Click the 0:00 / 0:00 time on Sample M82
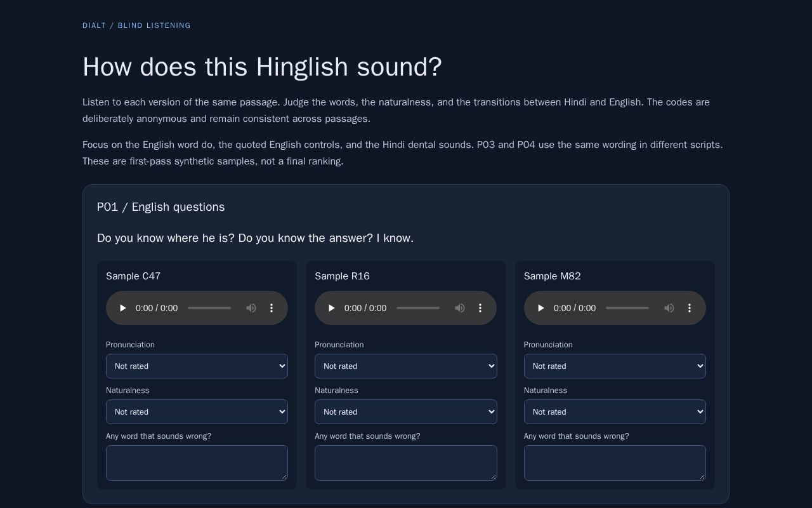 point(575,308)
